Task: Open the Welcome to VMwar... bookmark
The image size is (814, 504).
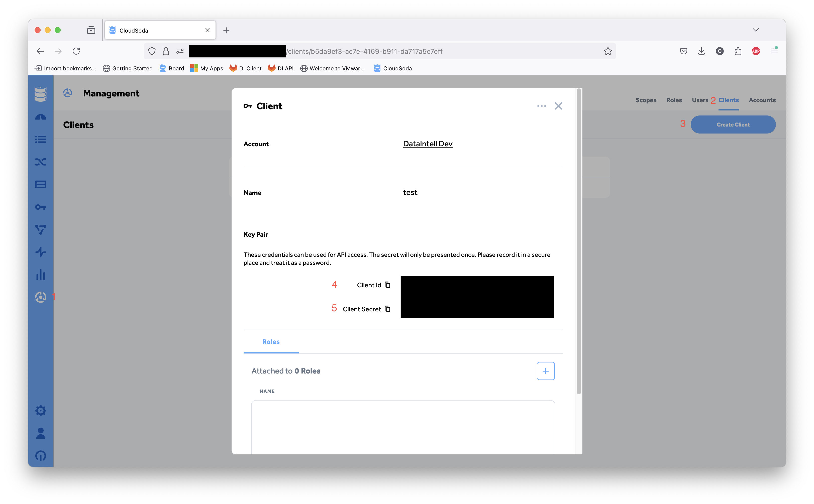Action: point(332,68)
